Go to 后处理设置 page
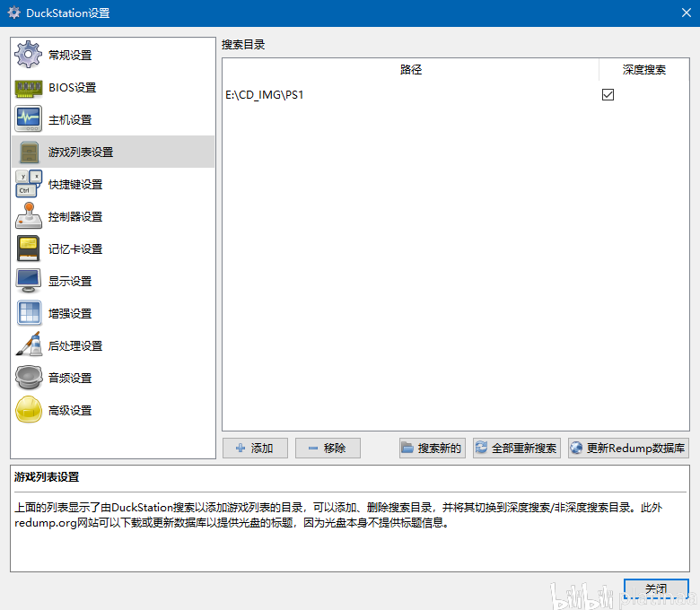The width and height of the screenshot is (700, 610). click(75, 346)
